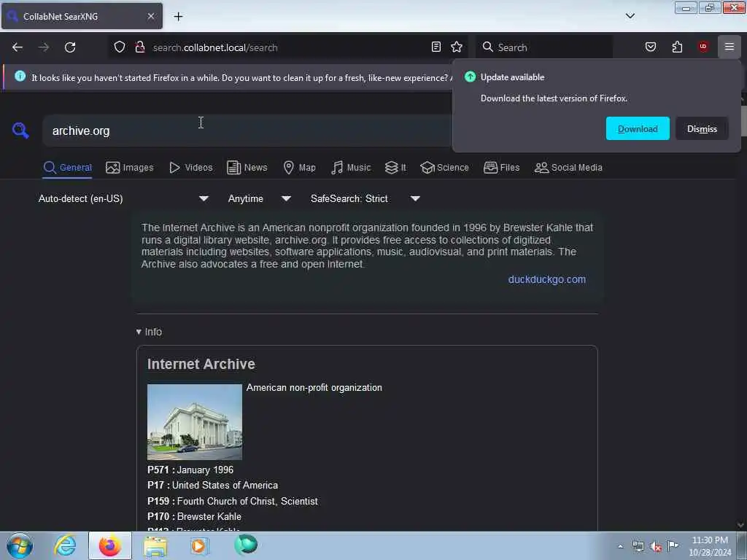Click the archive.org search query field

click(x=248, y=131)
